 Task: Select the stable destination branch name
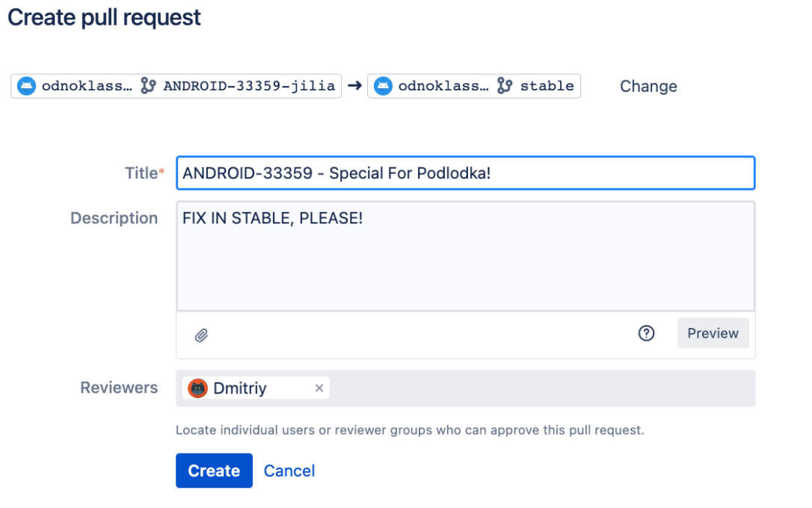pos(547,86)
